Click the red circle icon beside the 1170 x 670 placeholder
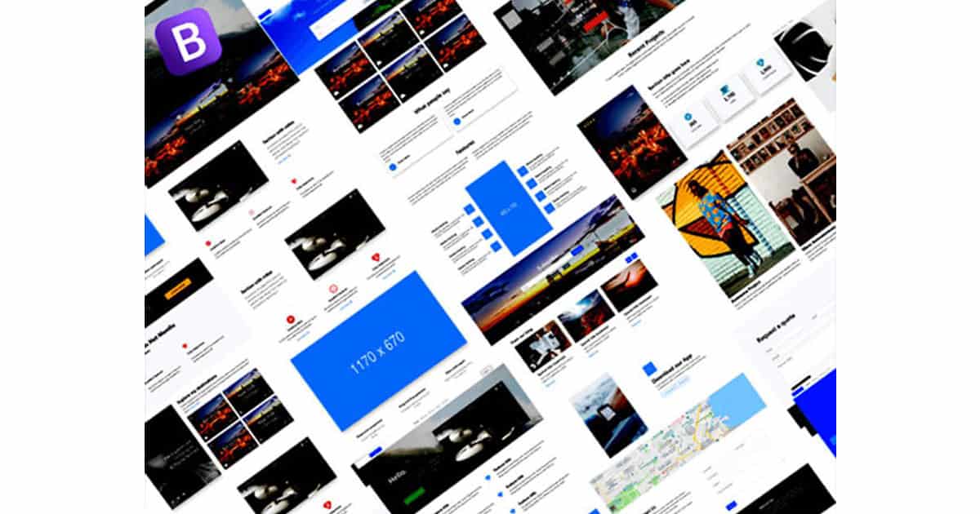This screenshot has width=980, height=514. [x=290, y=320]
